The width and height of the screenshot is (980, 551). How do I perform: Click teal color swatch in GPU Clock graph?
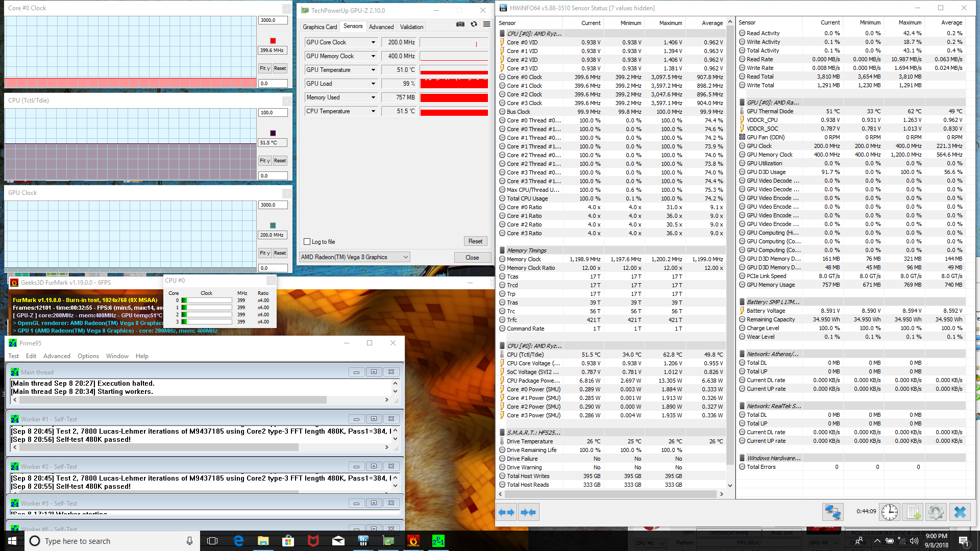[x=273, y=226]
